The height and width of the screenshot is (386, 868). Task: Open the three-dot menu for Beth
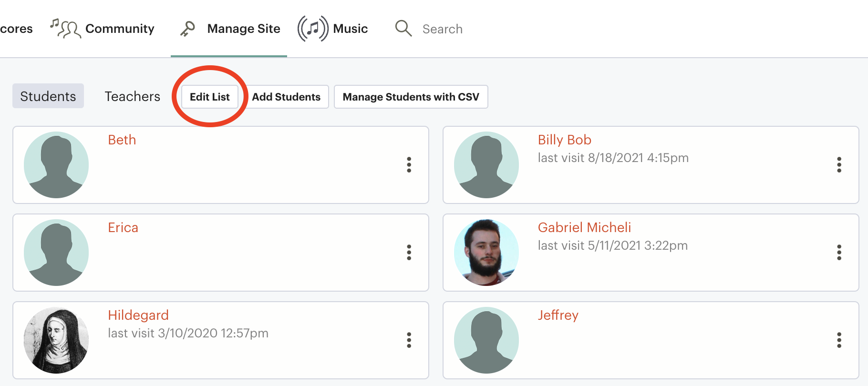coord(409,164)
